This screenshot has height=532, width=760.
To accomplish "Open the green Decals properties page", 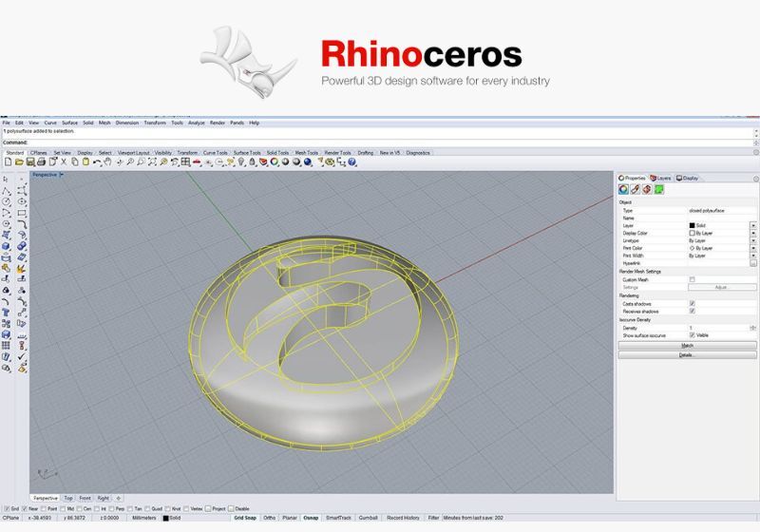I will [659, 189].
